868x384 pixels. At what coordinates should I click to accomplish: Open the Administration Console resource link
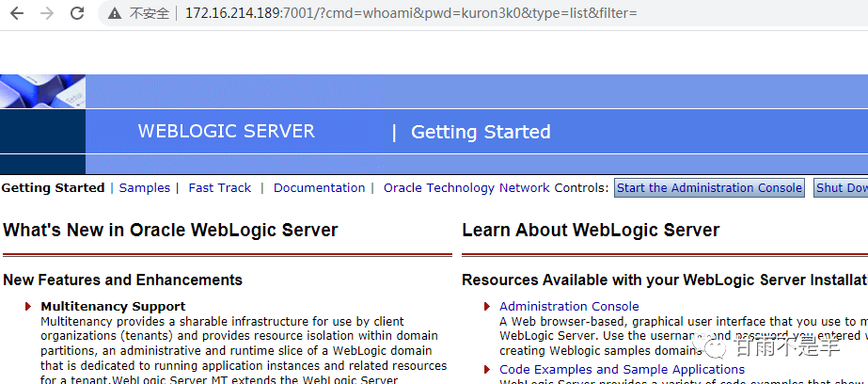coord(569,307)
